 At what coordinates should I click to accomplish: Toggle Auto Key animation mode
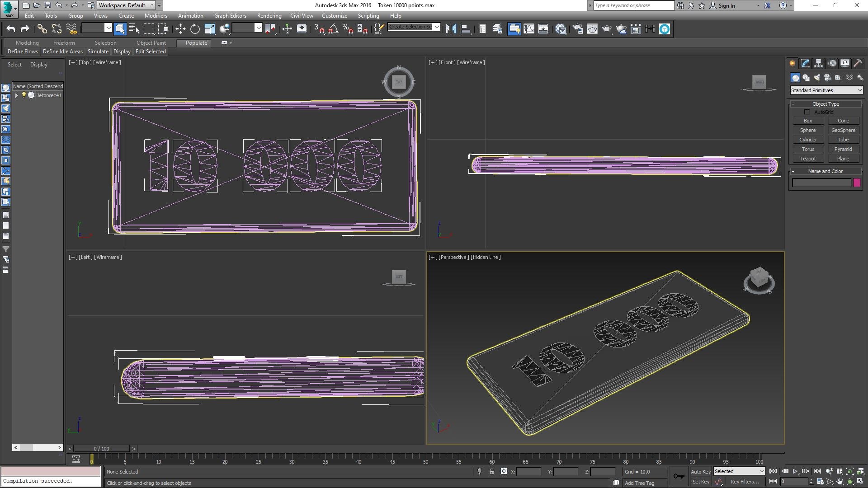(x=701, y=471)
